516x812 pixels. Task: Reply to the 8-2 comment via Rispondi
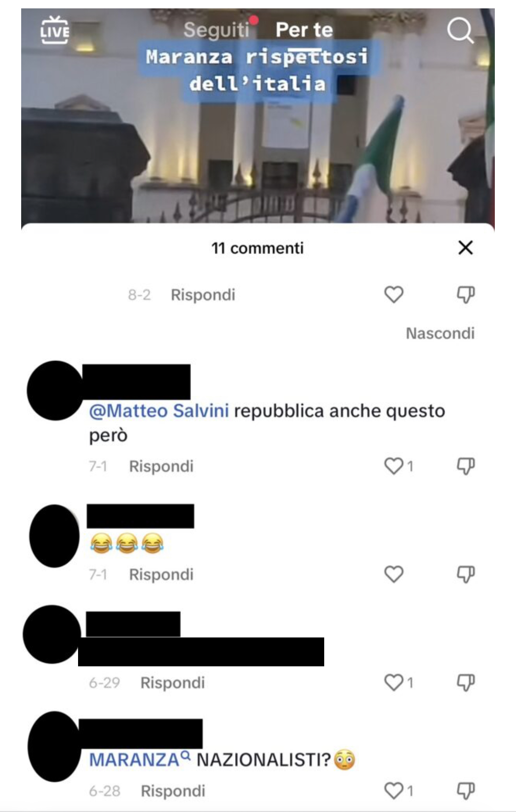click(203, 295)
